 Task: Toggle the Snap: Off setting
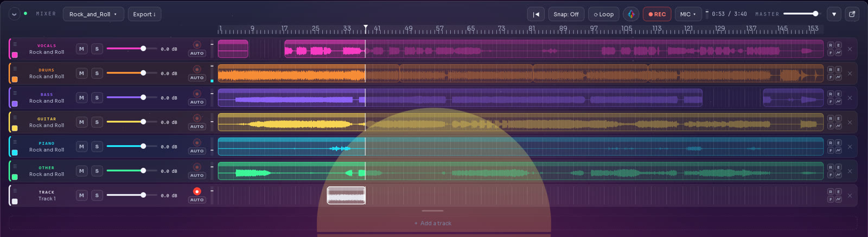(566, 14)
